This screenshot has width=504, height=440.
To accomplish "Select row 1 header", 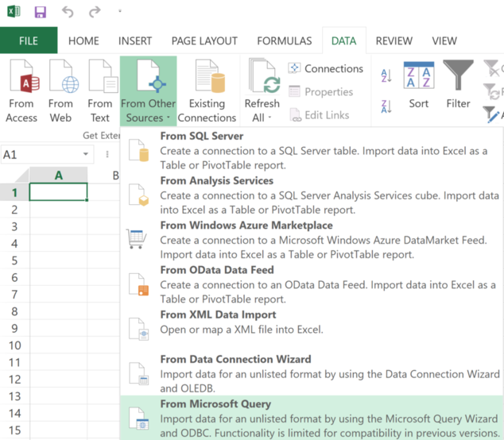I will point(14,192).
